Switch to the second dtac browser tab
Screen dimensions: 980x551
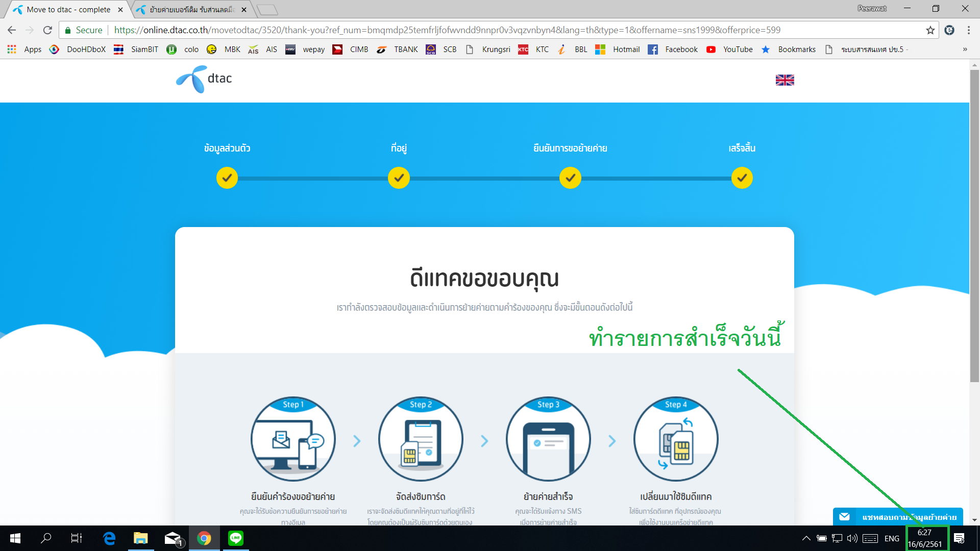coord(191,10)
